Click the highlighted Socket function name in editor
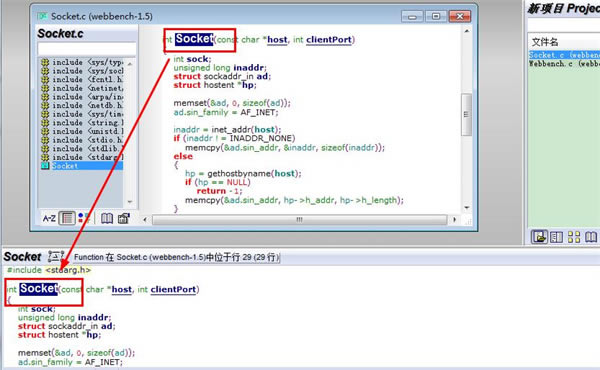 click(x=194, y=39)
